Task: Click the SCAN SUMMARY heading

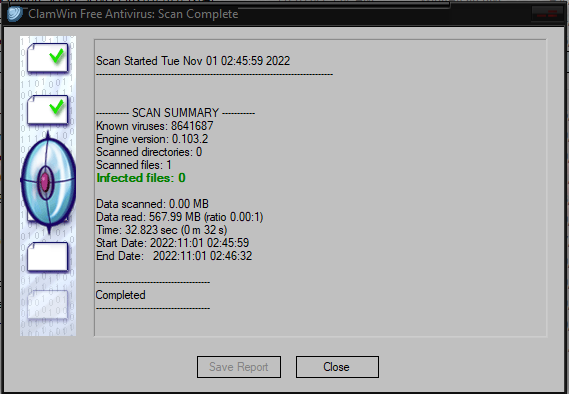Action: (175, 113)
